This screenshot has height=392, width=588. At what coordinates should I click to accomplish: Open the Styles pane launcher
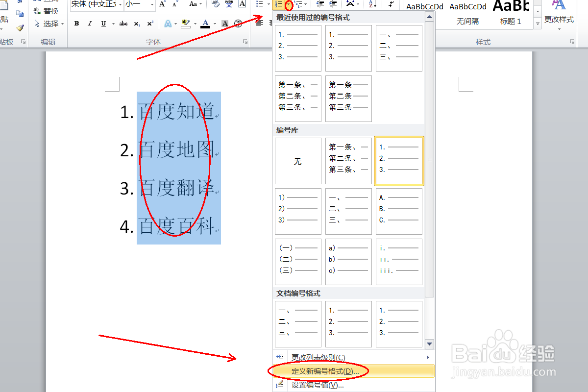(572, 42)
